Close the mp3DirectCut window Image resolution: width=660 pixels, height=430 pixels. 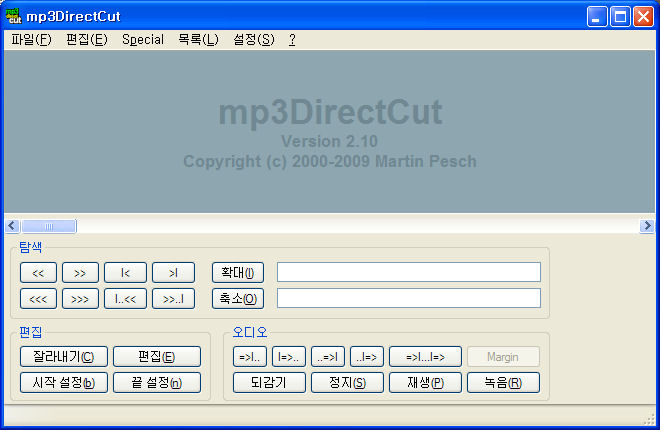tap(644, 16)
